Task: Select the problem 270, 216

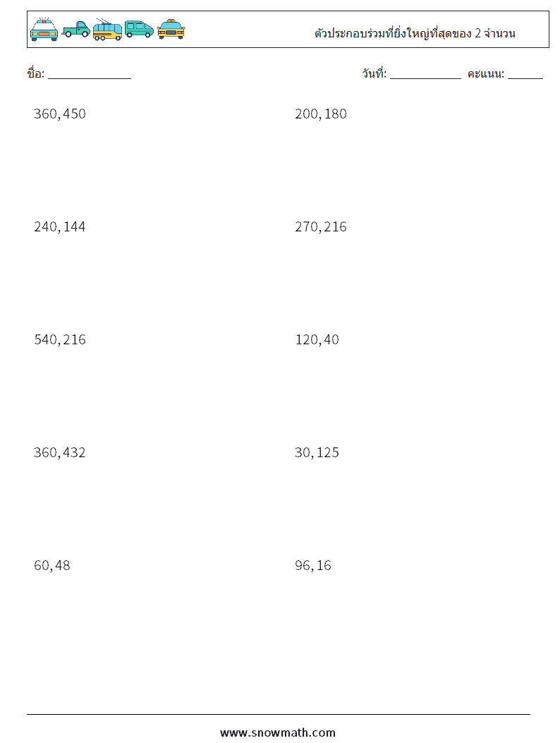Action: 321,226
